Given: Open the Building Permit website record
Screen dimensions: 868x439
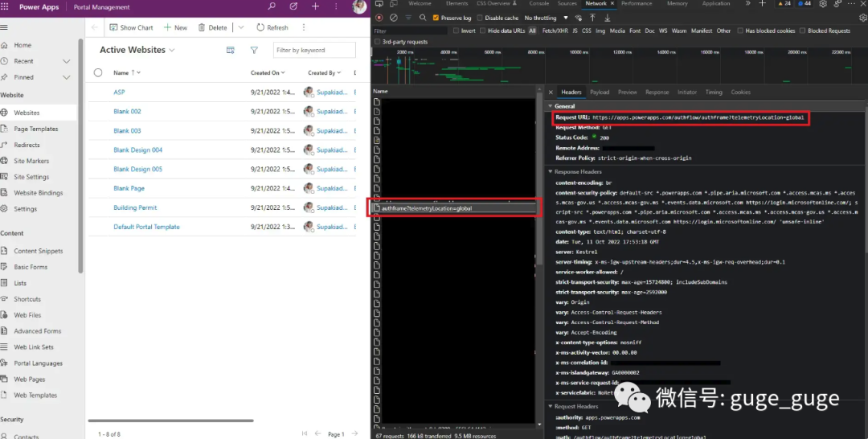Looking at the screenshot, I should [x=135, y=207].
